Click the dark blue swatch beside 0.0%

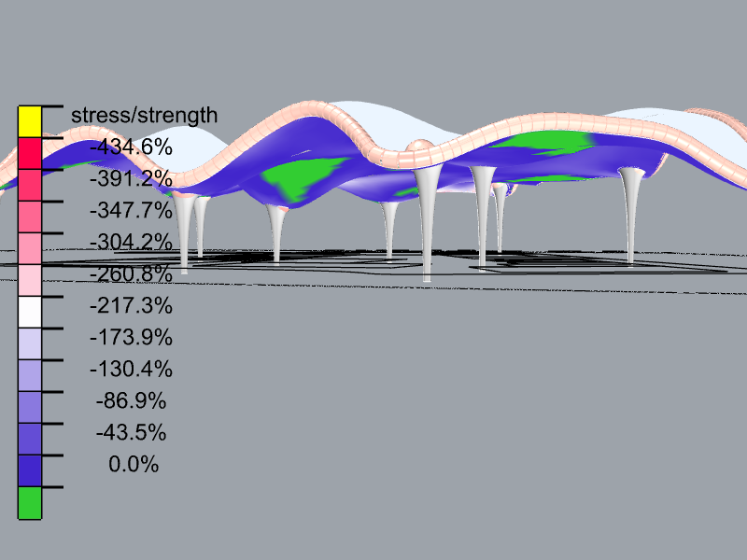30,471
